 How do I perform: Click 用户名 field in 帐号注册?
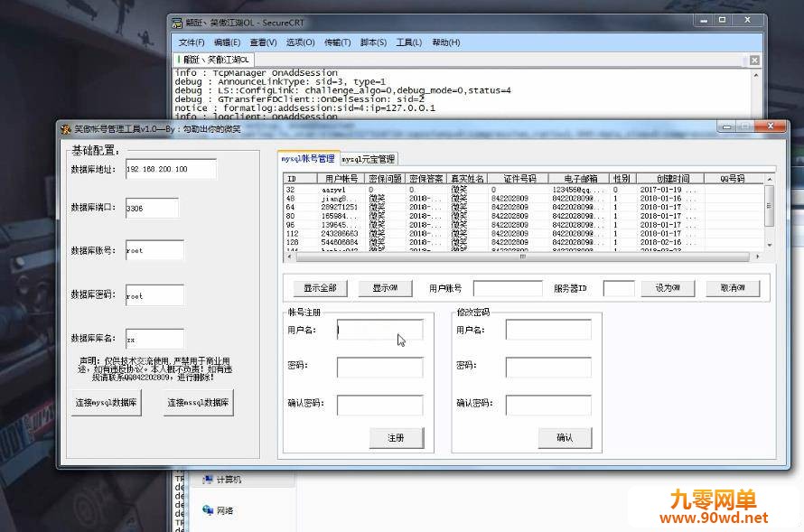(380, 330)
